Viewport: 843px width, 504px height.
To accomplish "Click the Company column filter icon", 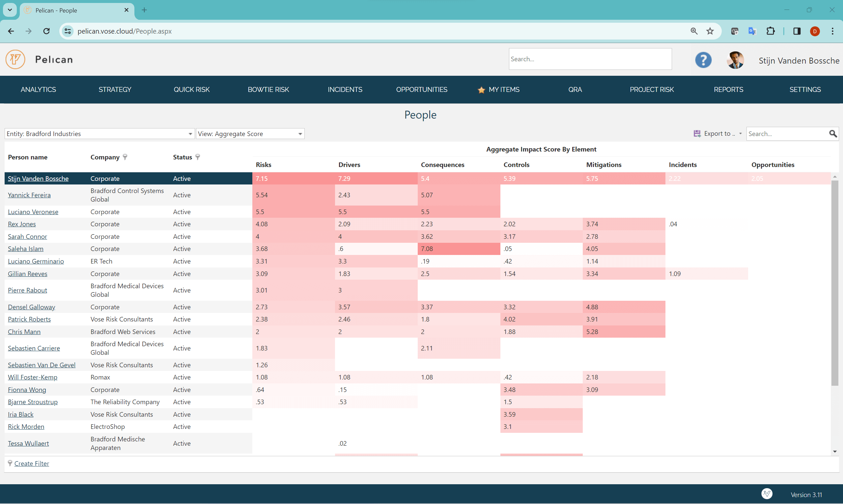I will [125, 157].
